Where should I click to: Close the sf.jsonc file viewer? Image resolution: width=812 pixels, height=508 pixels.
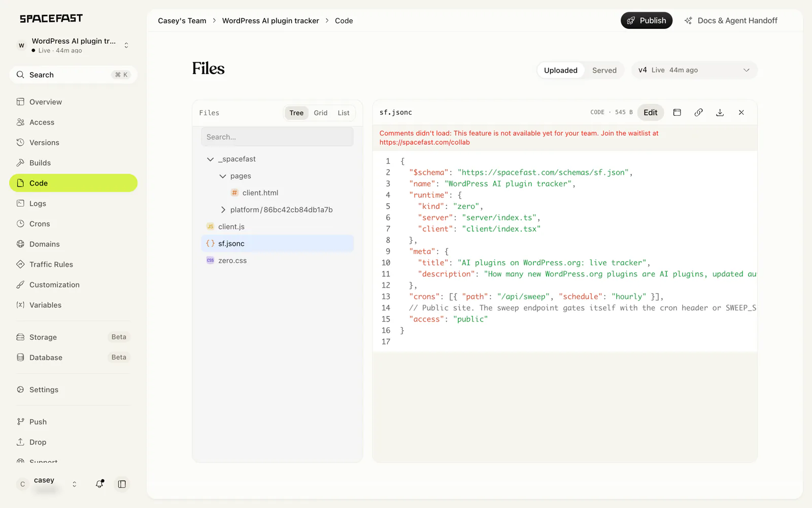[741, 112]
